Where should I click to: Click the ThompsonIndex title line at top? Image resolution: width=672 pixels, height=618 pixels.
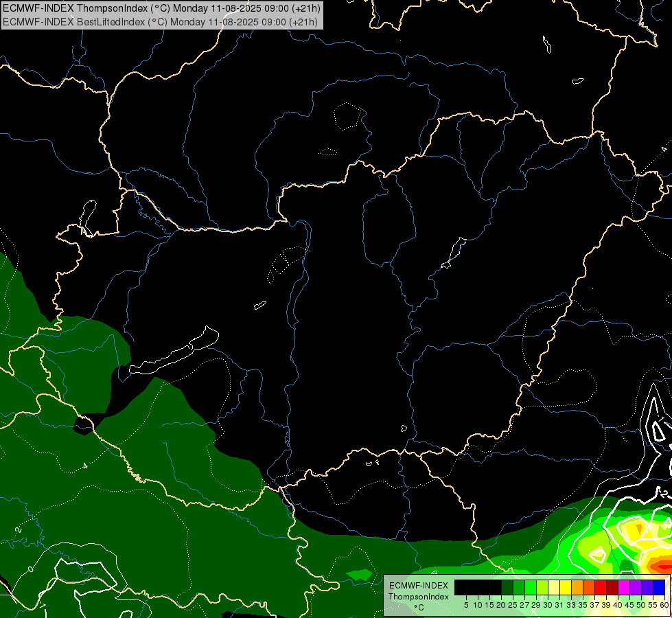coord(161,8)
